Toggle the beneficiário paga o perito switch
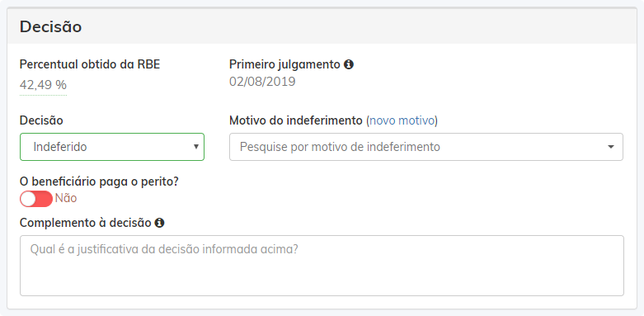644x316 pixels. tap(36, 199)
